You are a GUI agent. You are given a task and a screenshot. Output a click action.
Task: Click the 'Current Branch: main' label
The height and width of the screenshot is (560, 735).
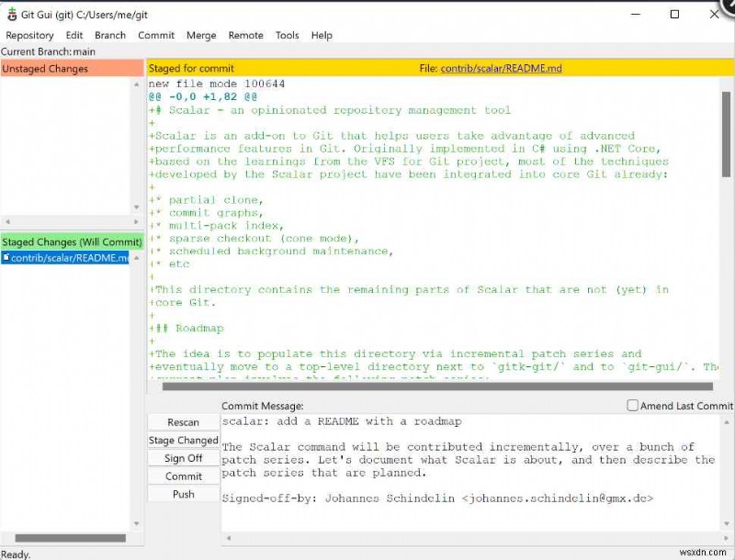[48, 51]
